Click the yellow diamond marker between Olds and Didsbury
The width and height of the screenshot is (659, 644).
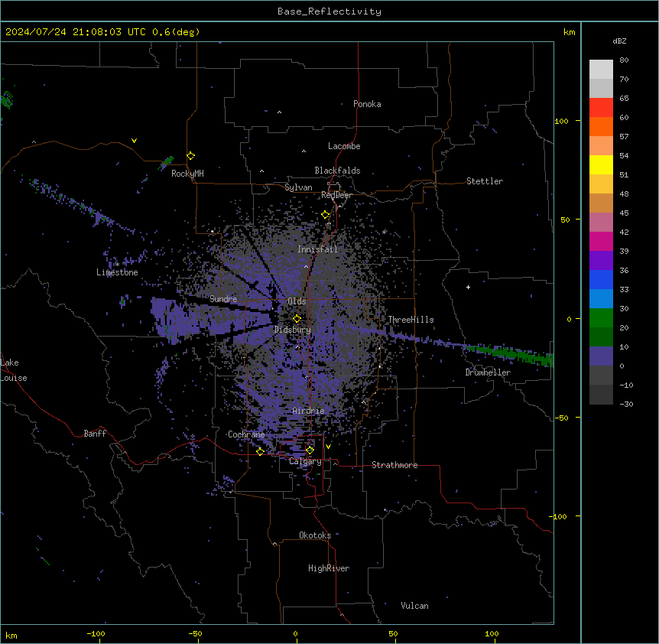pos(297,319)
